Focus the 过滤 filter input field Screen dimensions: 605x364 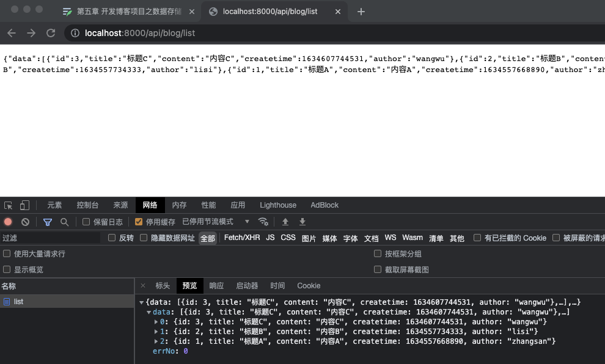[50, 238]
